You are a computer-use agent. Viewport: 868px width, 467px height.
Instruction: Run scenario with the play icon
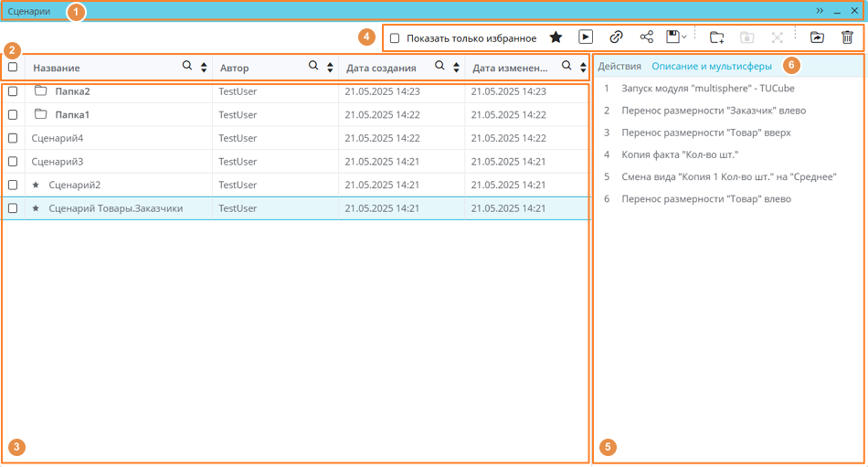(586, 37)
